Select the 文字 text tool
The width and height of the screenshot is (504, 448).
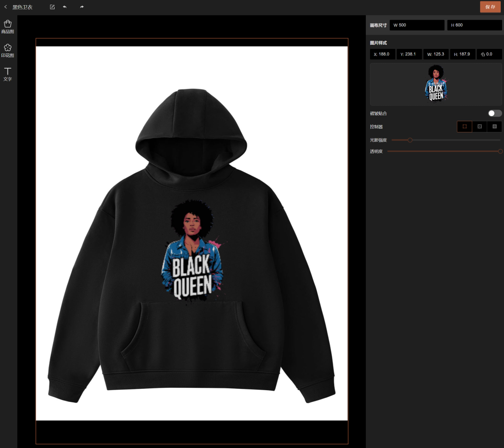8,74
